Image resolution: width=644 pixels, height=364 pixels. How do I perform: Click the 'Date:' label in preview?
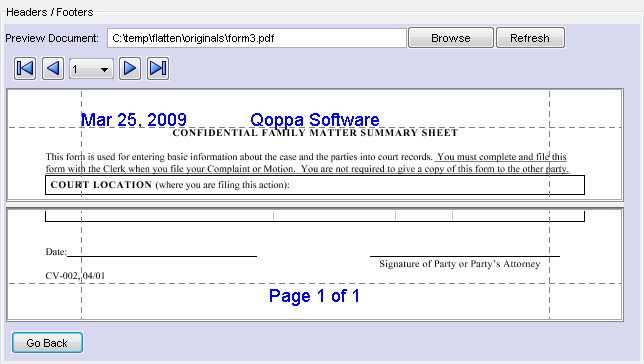[56, 252]
